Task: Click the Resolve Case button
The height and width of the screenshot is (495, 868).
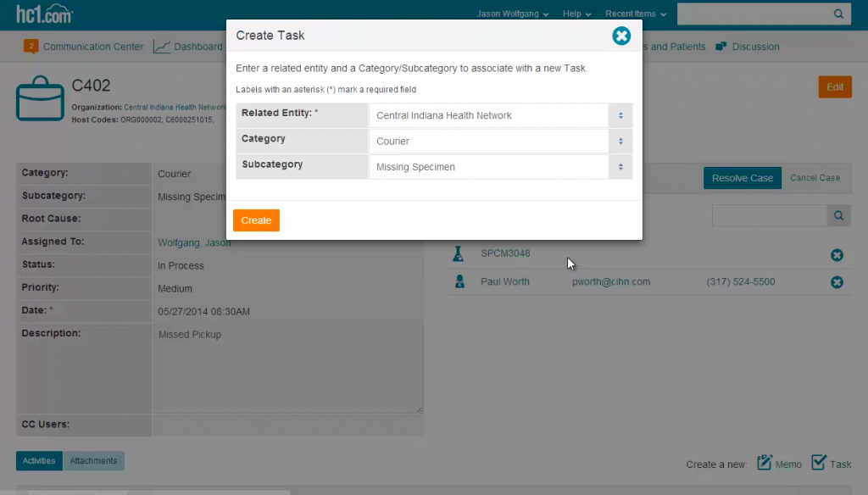Action: tap(742, 178)
